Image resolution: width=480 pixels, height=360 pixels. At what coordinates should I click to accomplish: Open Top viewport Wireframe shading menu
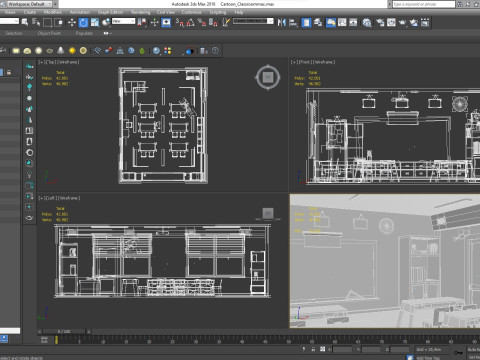click(x=69, y=62)
